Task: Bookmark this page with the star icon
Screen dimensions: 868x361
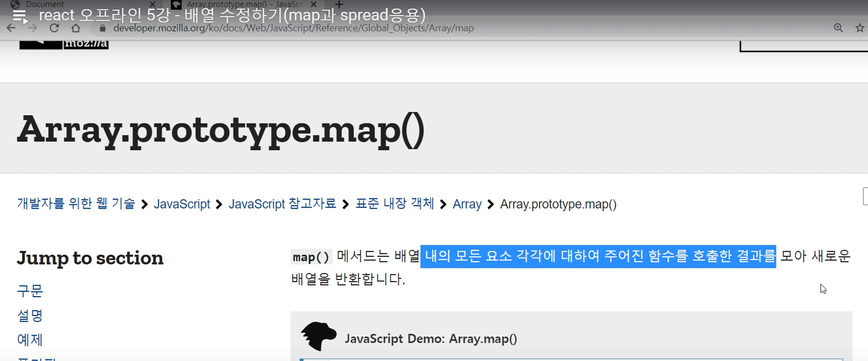Action: click(860, 28)
